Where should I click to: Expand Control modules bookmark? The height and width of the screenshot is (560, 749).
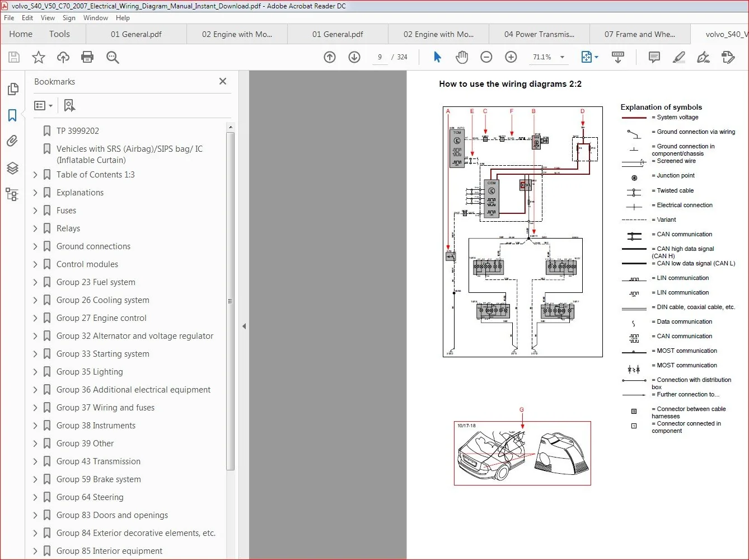[x=35, y=264]
